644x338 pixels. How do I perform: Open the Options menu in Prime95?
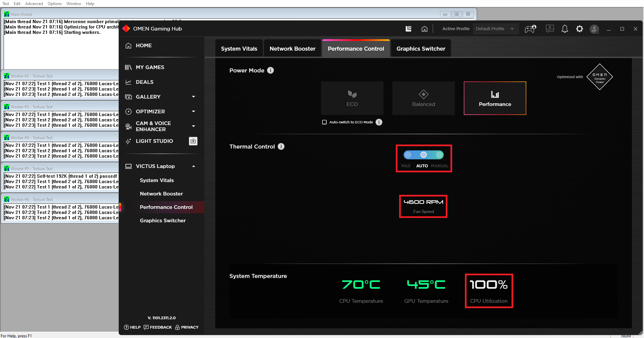(x=55, y=4)
